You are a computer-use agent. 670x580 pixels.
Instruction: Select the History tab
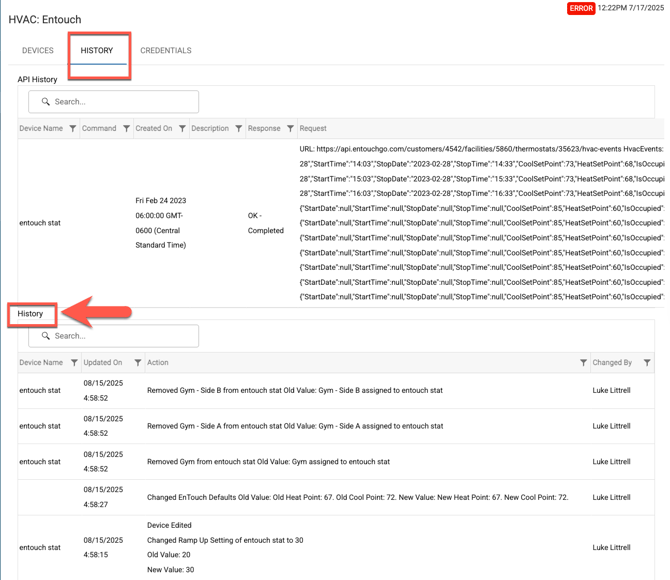97,51
